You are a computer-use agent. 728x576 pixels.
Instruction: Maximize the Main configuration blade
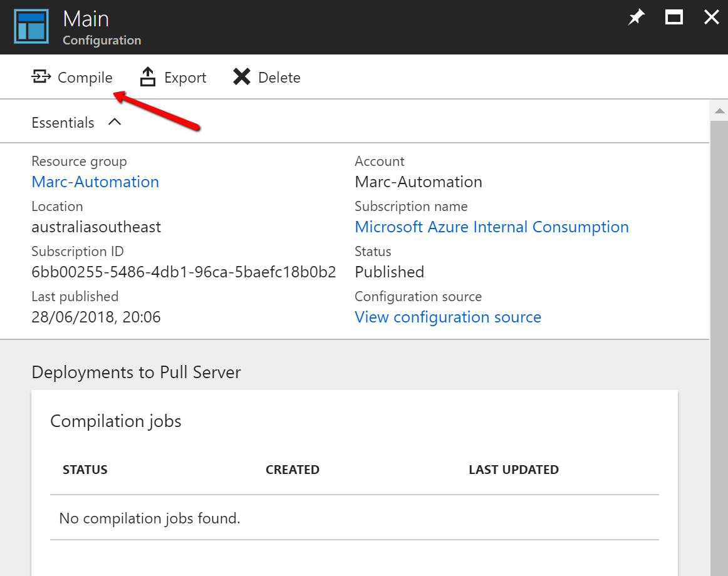673,17
